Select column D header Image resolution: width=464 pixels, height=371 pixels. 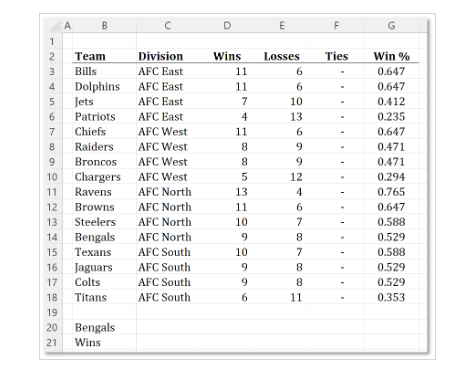(227, 26)
